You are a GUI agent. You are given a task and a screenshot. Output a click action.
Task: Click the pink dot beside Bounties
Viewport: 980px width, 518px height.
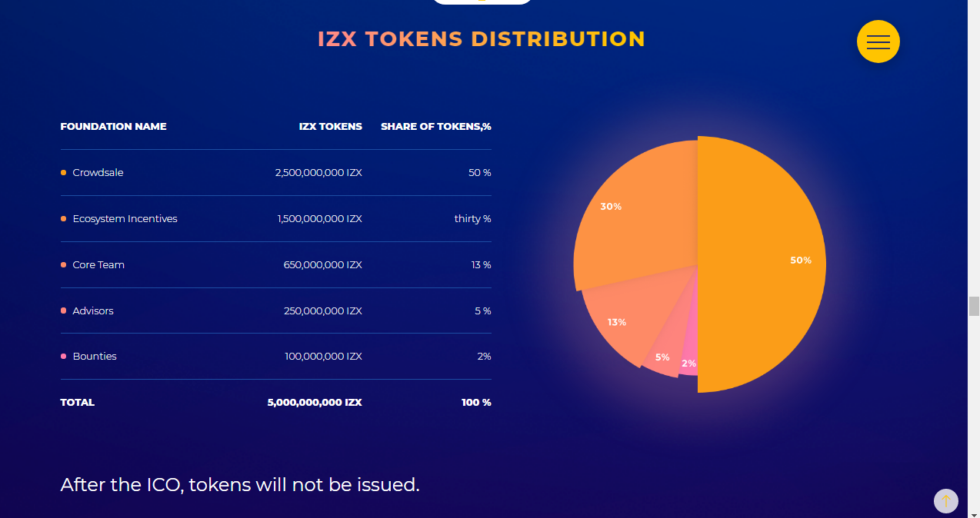(62, 356)
